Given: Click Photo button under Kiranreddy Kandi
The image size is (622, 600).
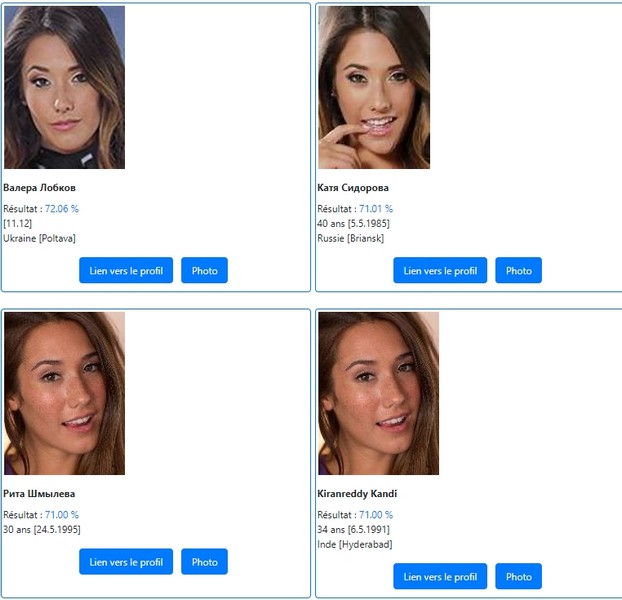Looking at the screenshot, I should 518,576.
